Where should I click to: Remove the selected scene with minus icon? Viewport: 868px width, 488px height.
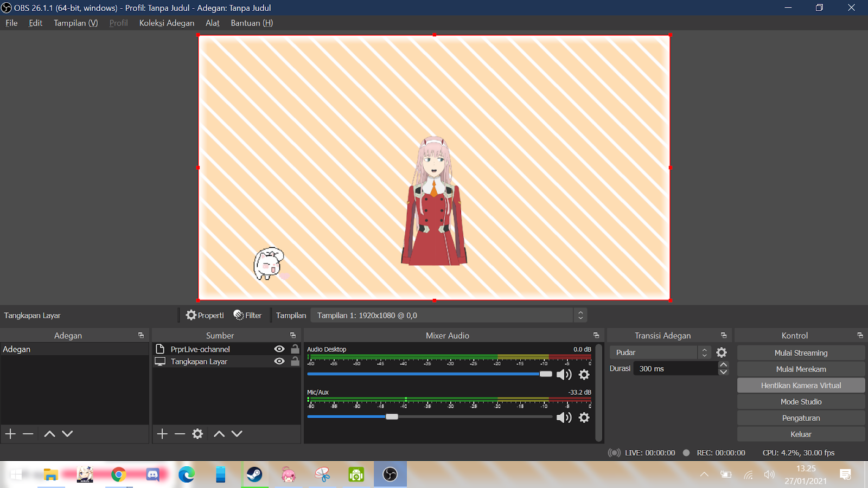coord(28,434)
